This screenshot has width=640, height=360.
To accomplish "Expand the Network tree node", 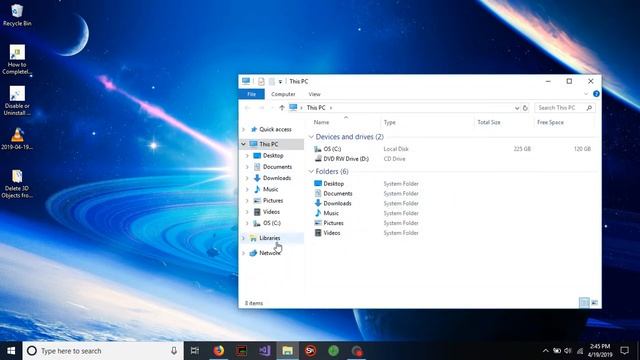I will tap(244, 253).
